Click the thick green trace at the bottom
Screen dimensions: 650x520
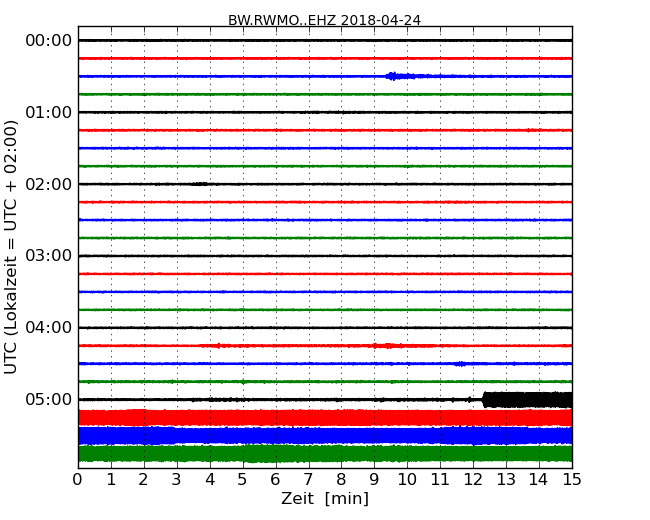coord(325,454)
